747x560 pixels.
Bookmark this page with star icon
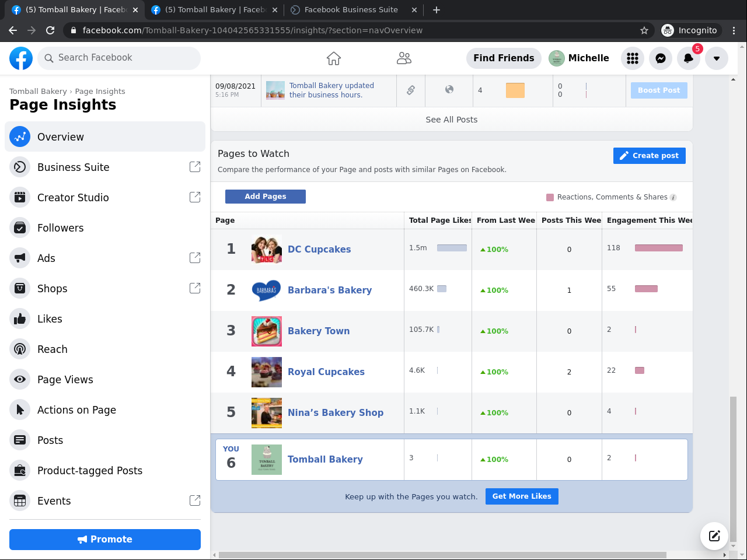pyautogui.click(x=644, y=30)
